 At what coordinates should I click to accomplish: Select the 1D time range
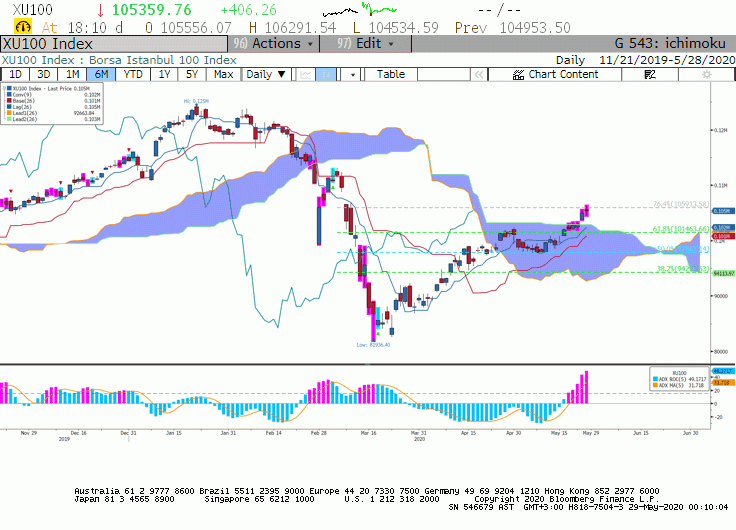15,74
